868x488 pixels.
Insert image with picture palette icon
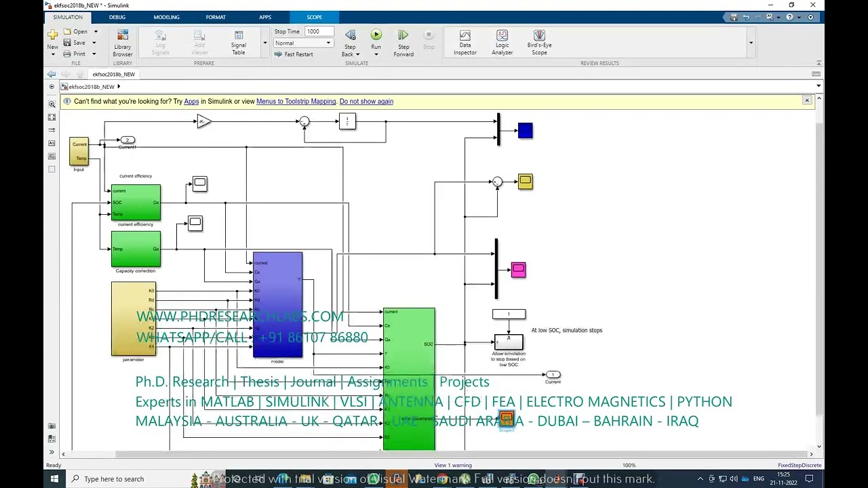click(x=52, y=156)
